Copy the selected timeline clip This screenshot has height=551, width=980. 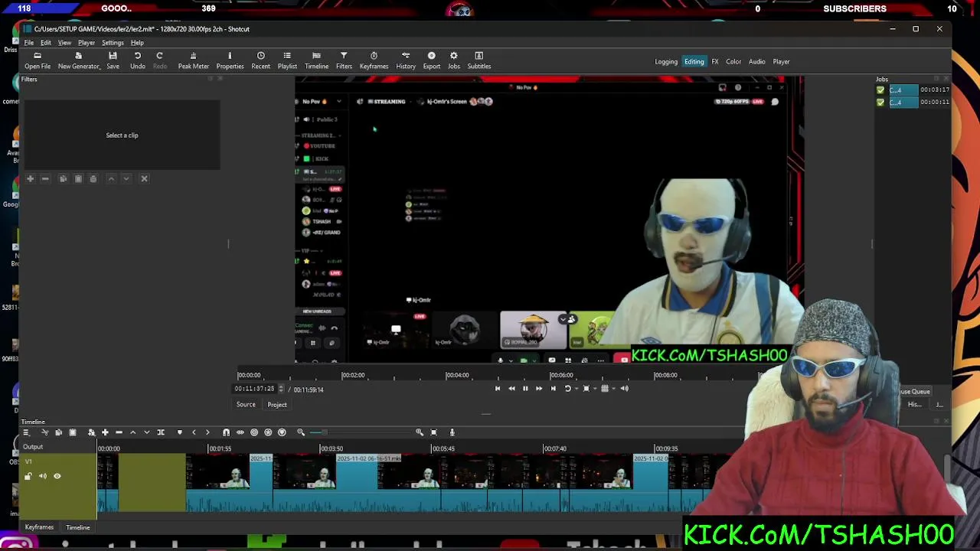pos(58,433)
